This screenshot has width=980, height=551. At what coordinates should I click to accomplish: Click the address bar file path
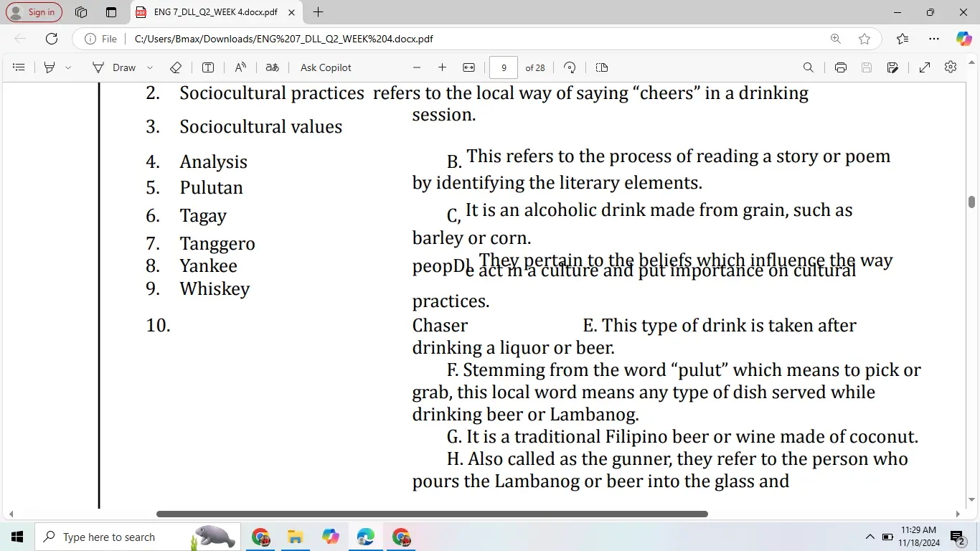(284, 39)
